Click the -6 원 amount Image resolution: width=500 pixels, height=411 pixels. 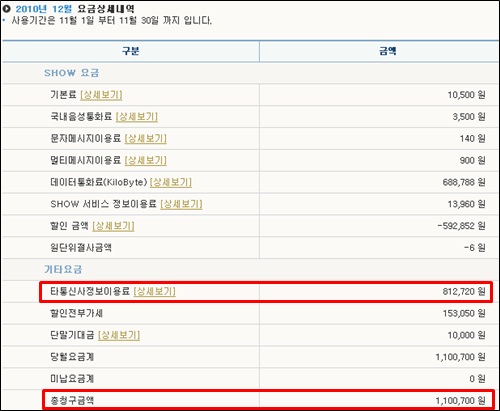click(475, 248)
